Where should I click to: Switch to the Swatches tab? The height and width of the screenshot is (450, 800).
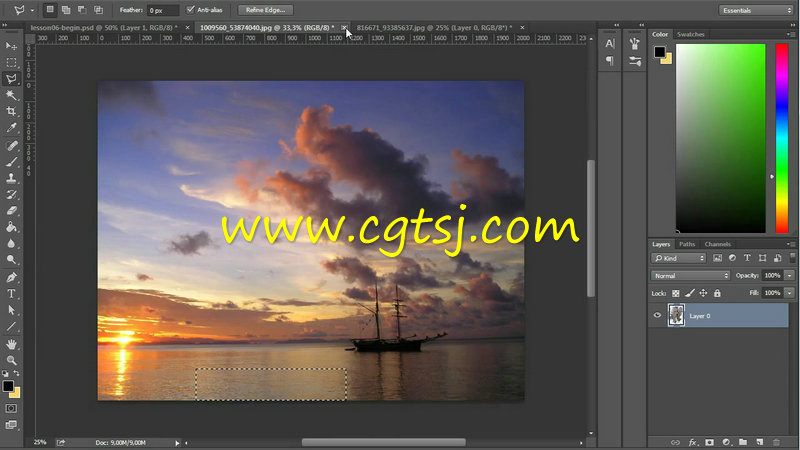(x=690, y=34)
